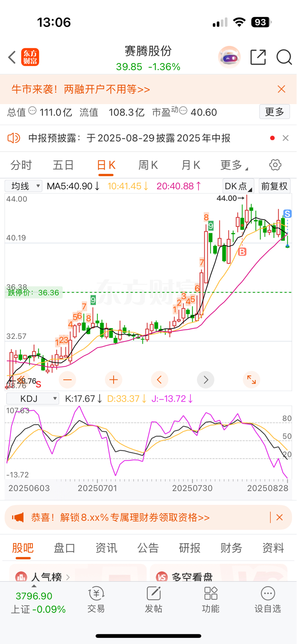The width and height of the screenshot is (297, 644).
Task: Tap the red B buy marker
Action: coord(242,252)
